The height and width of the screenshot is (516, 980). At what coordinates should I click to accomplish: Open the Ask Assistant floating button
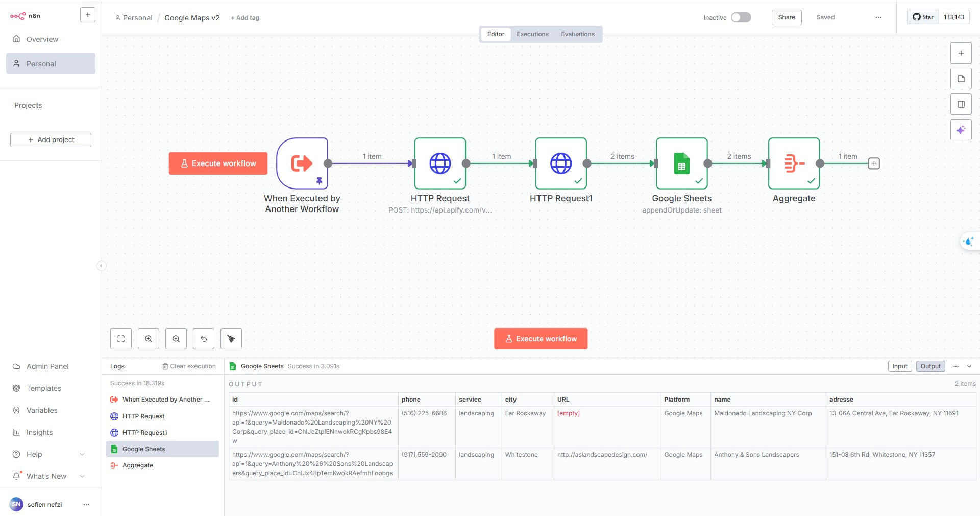click(968, 241)
